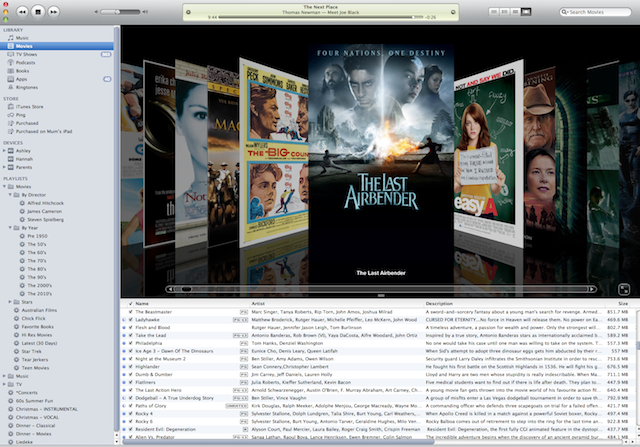Click the stop playback button
Image resolution: width=640 pixels, height=447 pixels.
pyautogui.click(x=38, y=12)
